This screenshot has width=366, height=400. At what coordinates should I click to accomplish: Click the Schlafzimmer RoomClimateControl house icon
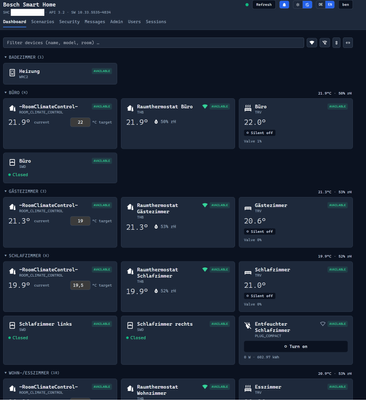click(x=12, y=271)
